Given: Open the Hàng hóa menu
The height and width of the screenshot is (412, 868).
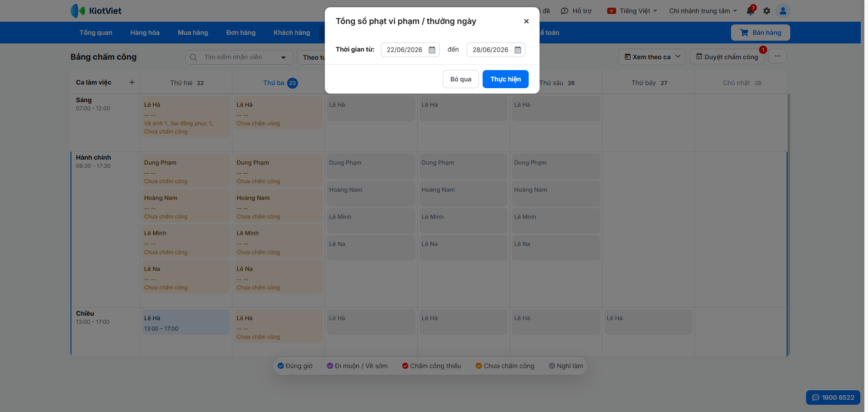Looking at the screenshot, I should pos(145,33).
